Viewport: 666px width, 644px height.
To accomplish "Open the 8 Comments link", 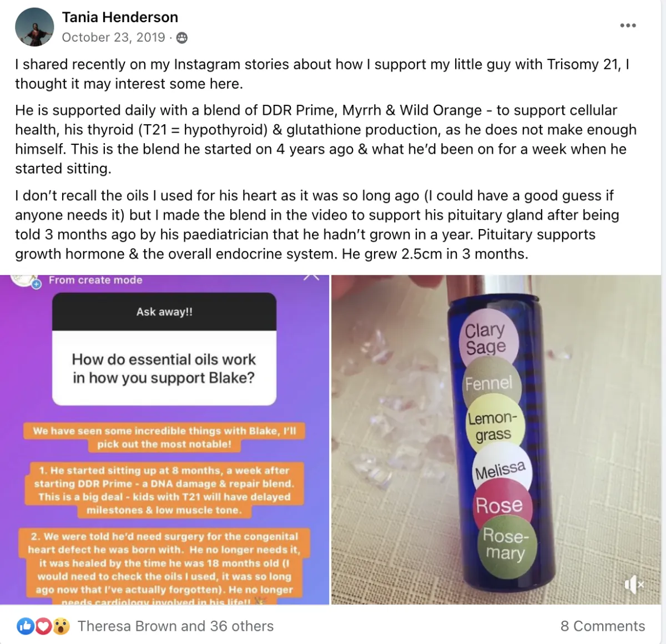I will coord(603,626).
